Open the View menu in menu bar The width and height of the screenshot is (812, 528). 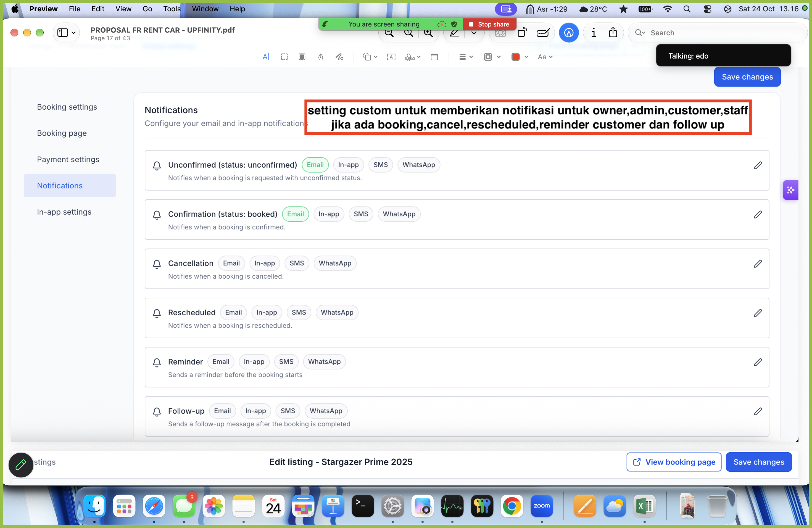point(123,9)
